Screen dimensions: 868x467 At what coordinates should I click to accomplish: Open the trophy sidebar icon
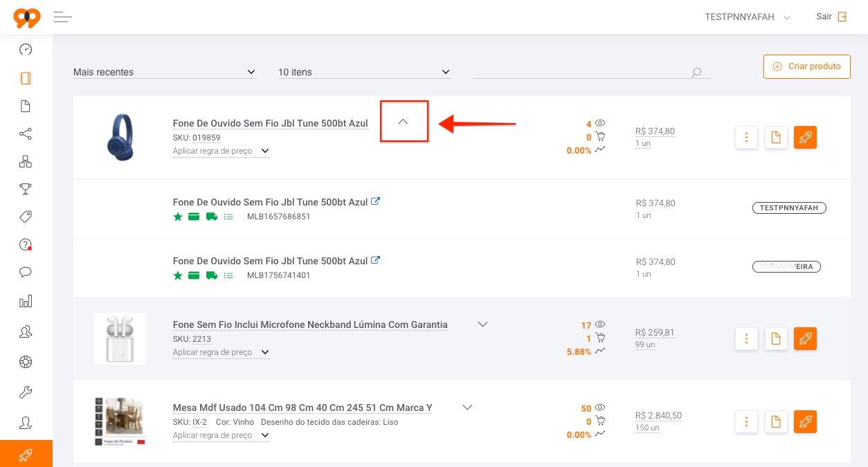26,189
